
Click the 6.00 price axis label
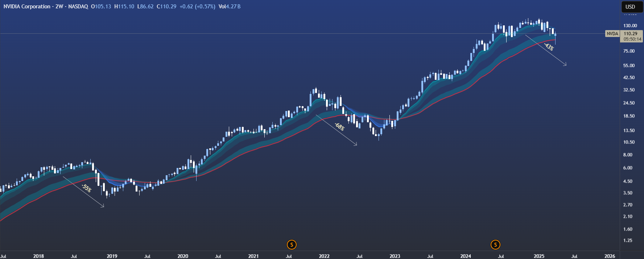click(x=628, y=168)
